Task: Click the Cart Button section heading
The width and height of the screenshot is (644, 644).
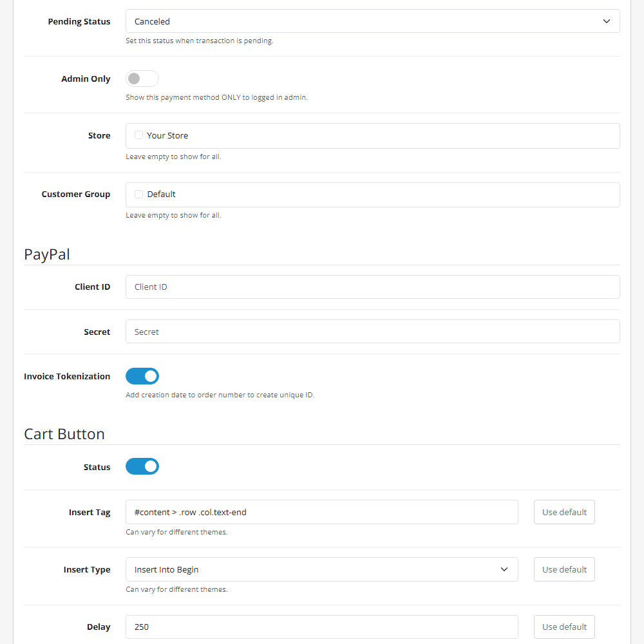Action: [x=64, y=433]
